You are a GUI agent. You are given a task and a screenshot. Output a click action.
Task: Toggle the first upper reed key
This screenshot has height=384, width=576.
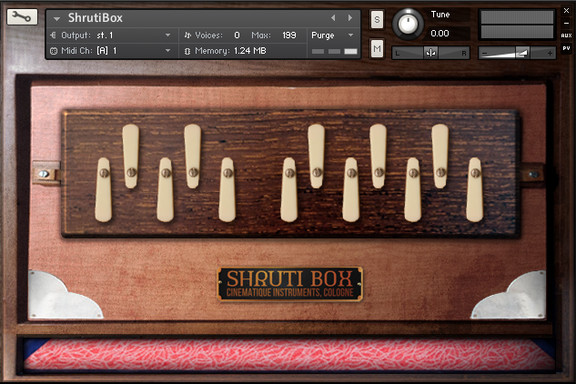tap(130, 156)
